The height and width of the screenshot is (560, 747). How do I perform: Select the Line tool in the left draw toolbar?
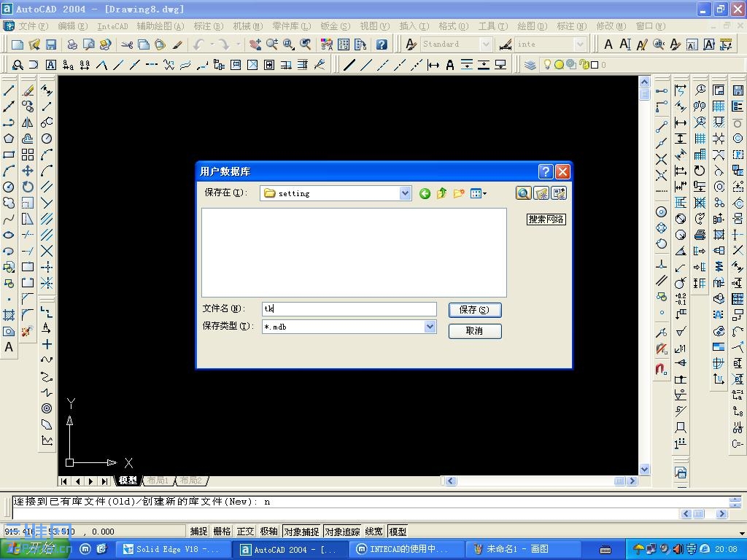pos(9,90)
